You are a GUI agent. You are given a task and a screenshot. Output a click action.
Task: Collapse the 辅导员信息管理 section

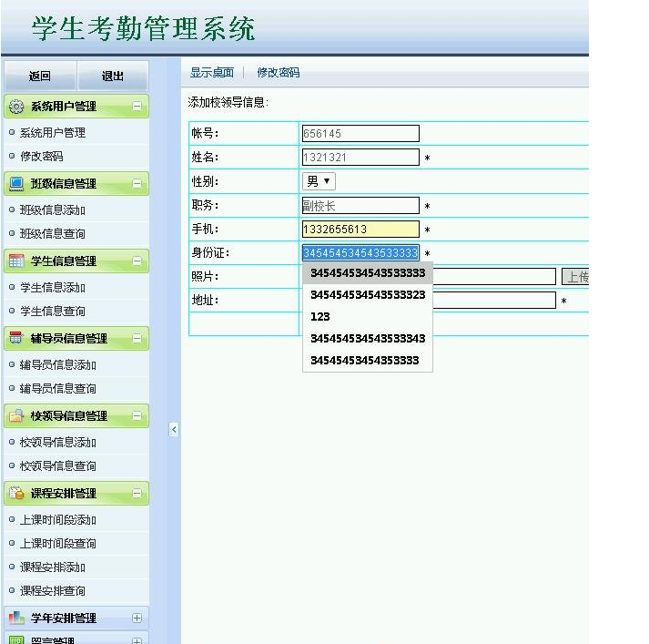point(137,338)
